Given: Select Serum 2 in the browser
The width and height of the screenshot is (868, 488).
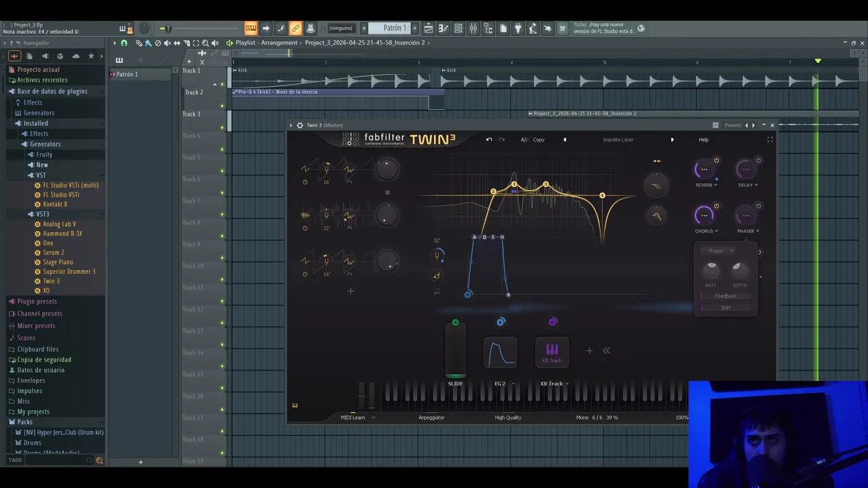Looking at the screenshot, I should point(54,253).
